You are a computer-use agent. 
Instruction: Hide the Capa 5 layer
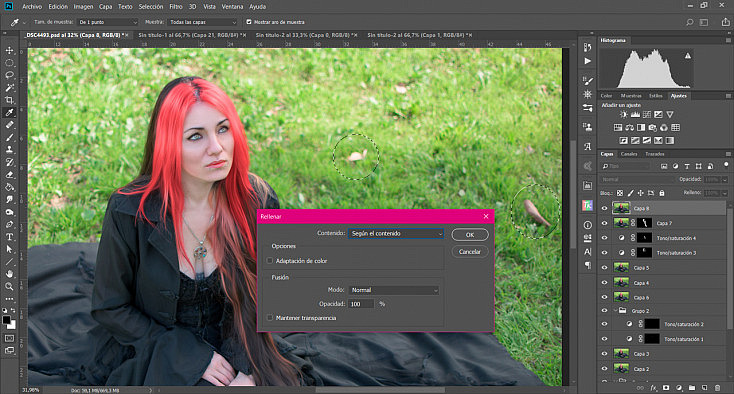[604, 268]
